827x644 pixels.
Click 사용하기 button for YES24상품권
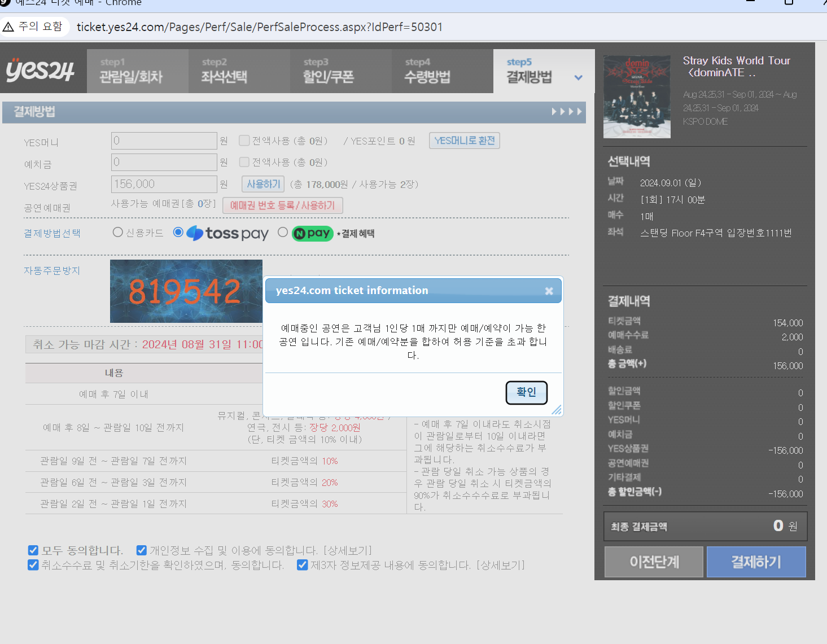click(x=264, y=184)
